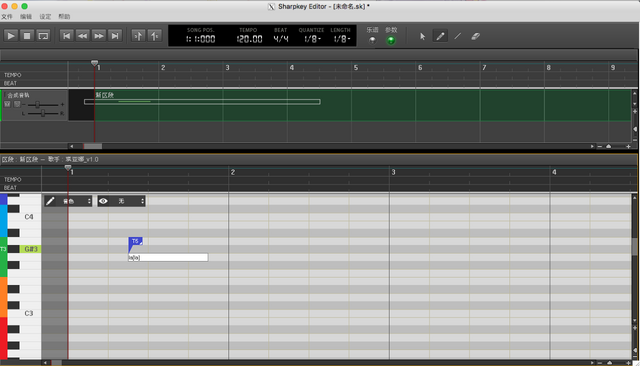Toggle the eye view-parameter icon

click(x=103, y=201)
